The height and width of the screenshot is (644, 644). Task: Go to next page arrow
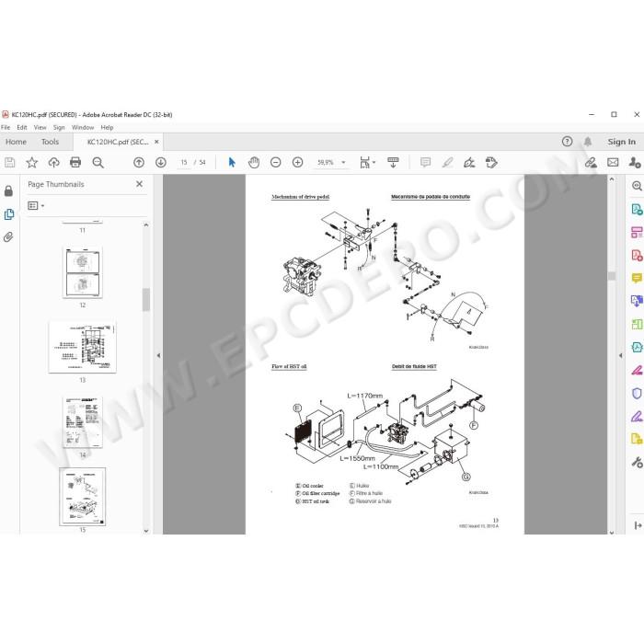pyautogui.click(x=161, y=163)
